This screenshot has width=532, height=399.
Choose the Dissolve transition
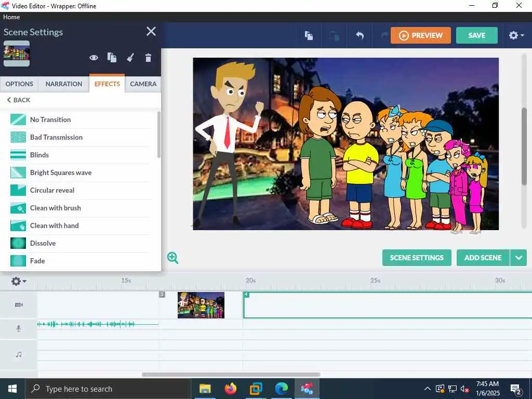(x=80, y=243)
